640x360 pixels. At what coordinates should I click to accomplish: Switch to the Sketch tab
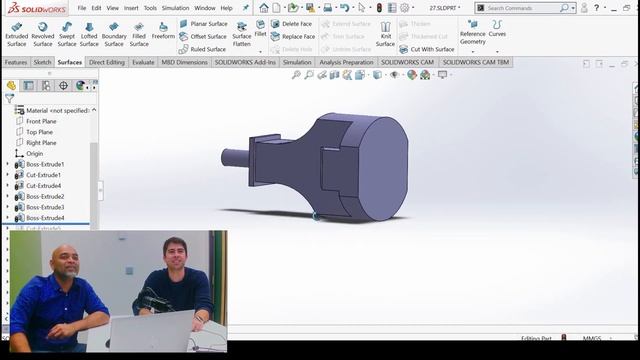(42, 62)
